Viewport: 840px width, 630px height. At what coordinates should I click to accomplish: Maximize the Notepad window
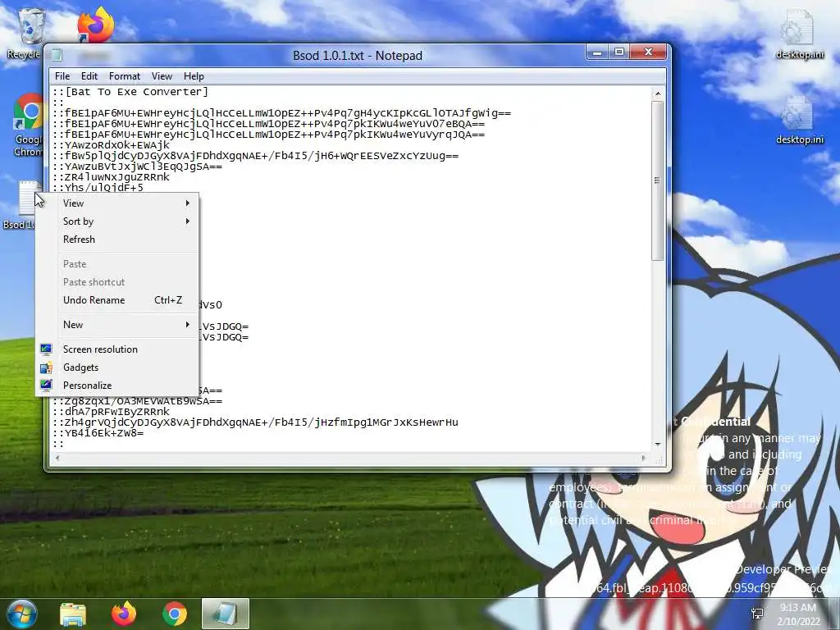coord(619,52)
